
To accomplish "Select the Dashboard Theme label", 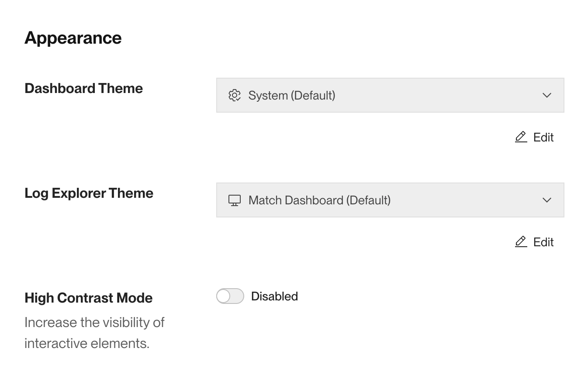I will click(x=84, y=88).
